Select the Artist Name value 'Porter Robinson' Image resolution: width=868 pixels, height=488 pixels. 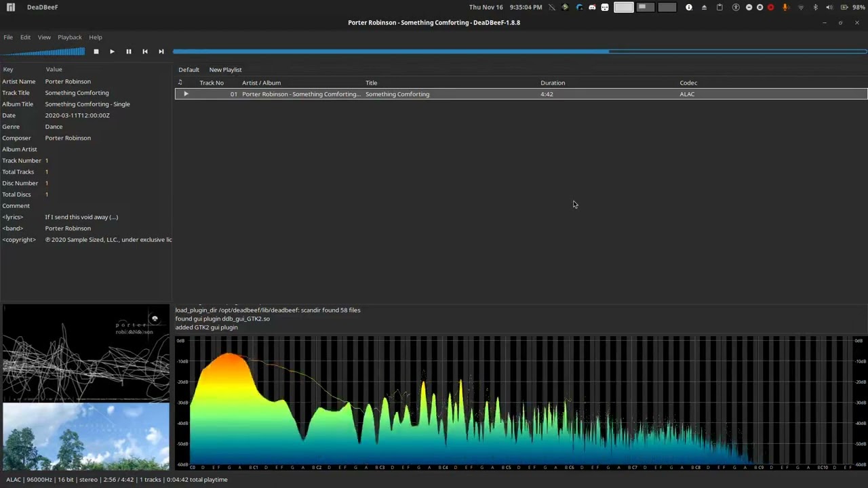(x=68, y=81)
